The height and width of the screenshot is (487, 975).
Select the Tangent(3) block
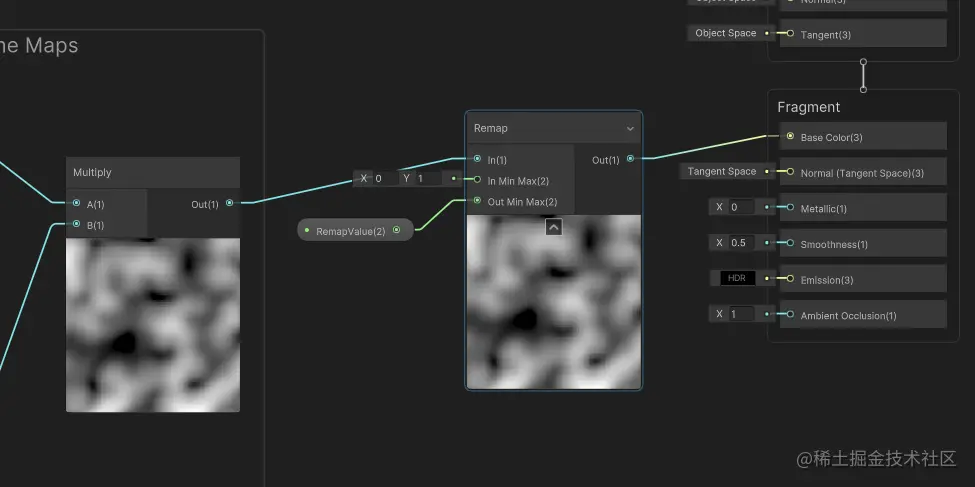pyautogui.click(x=863, y=33)
